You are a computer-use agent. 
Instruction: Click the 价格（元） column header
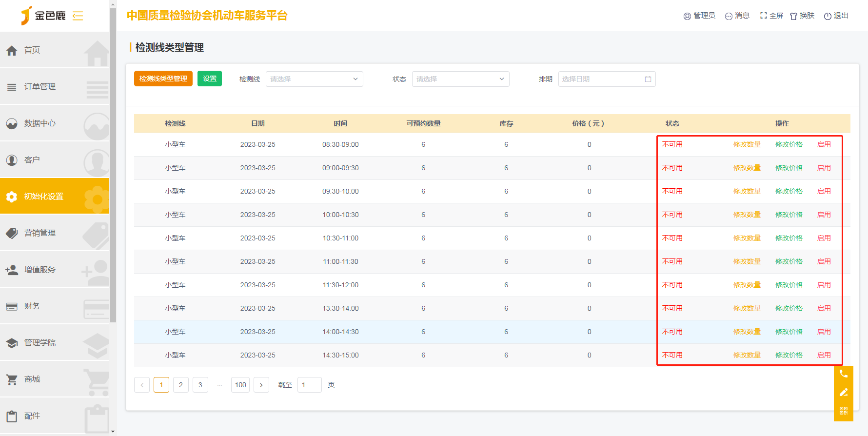click(589, 123)
